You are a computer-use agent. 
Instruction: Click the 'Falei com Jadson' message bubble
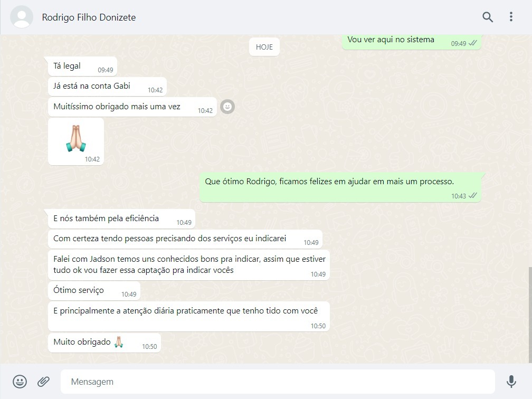[x=188, y=264]
